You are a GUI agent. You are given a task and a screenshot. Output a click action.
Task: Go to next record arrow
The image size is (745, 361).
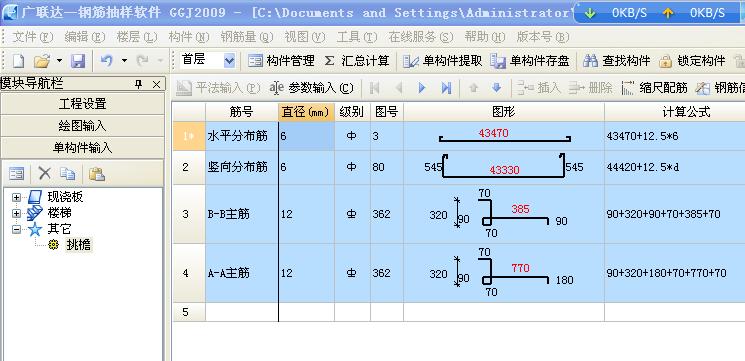421,88
